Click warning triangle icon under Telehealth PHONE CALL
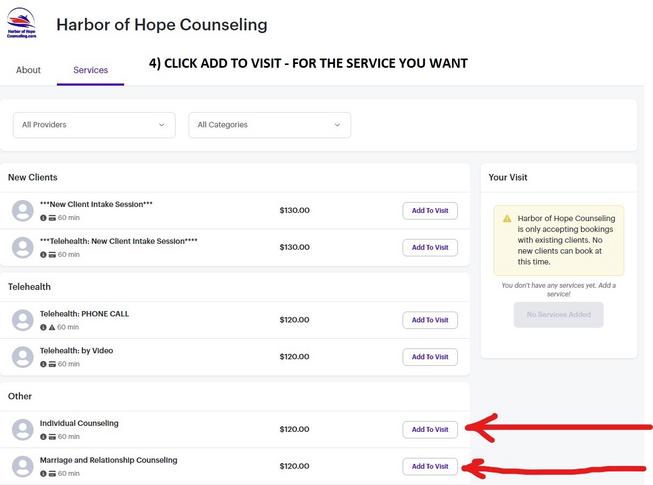The height and width of the screenshot is (485, 653). [52, 327]
